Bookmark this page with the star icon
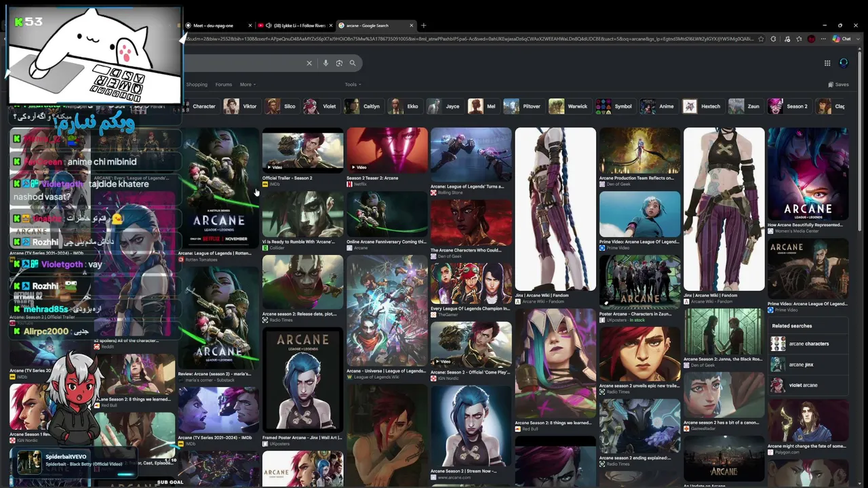The width and height of the screenshot is (868, 488). (762, 39)
